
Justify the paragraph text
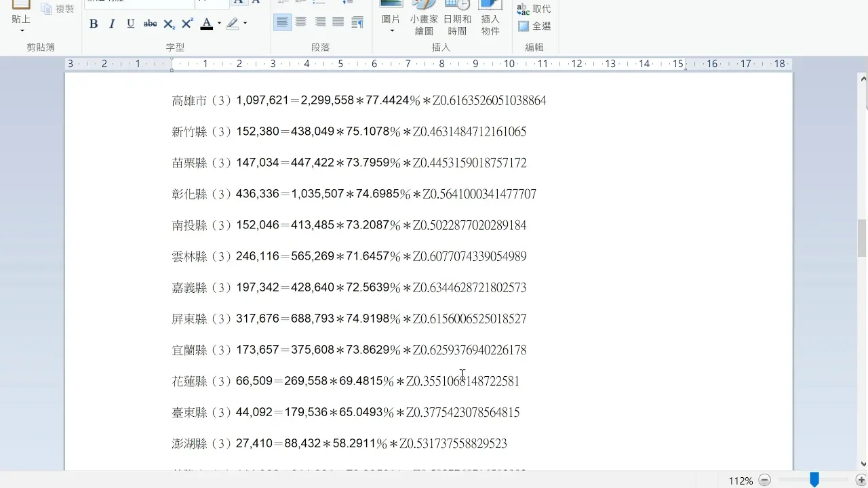click(338, 22)
